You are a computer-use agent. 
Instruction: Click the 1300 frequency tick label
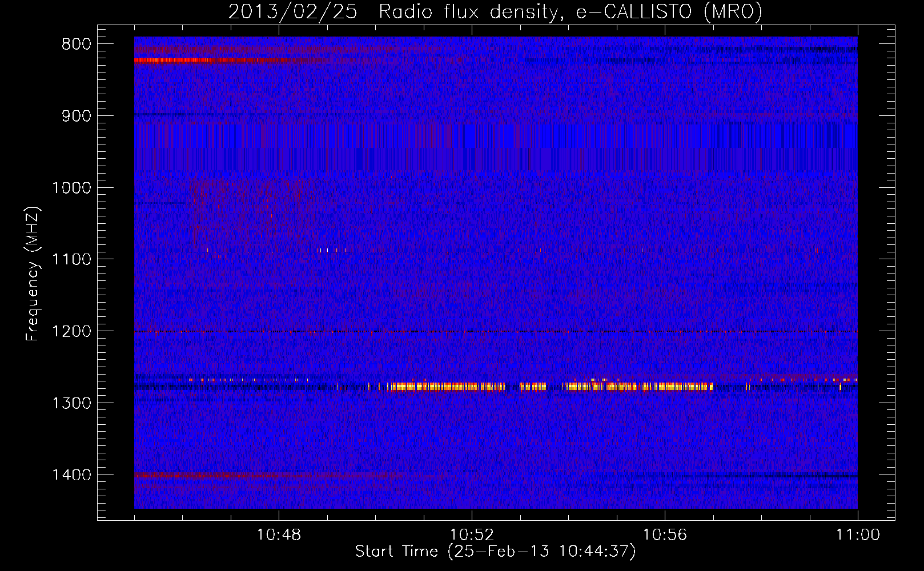pos(72,403)
